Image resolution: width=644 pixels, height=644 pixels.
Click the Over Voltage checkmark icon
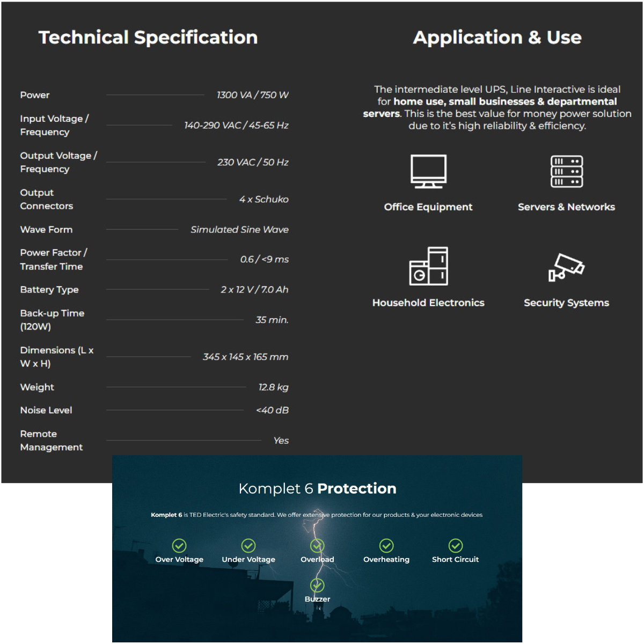[x=179, y=546]
